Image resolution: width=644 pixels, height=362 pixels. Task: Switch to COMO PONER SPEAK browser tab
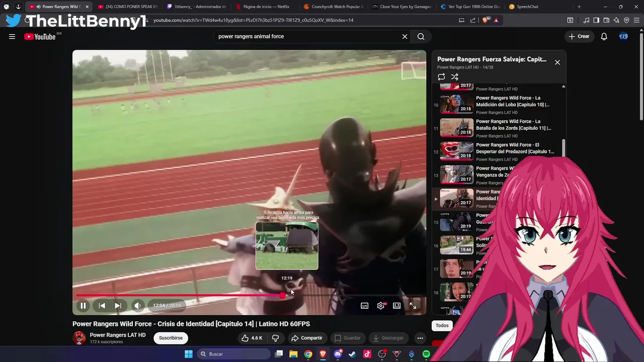127,7
